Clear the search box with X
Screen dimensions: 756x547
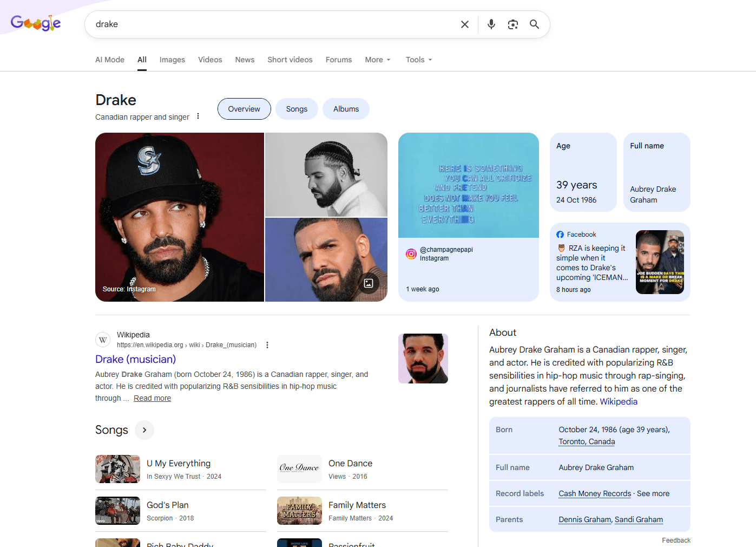click(465, 24)
